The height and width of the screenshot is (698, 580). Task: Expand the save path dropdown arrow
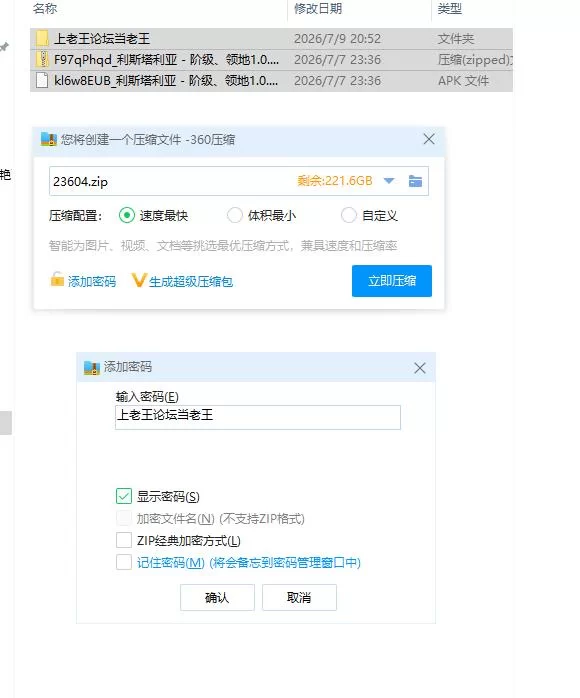[389, 181]
